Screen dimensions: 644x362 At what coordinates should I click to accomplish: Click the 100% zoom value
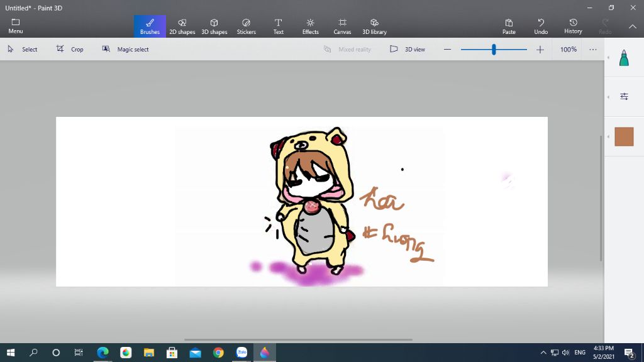[x=569, y=49]
